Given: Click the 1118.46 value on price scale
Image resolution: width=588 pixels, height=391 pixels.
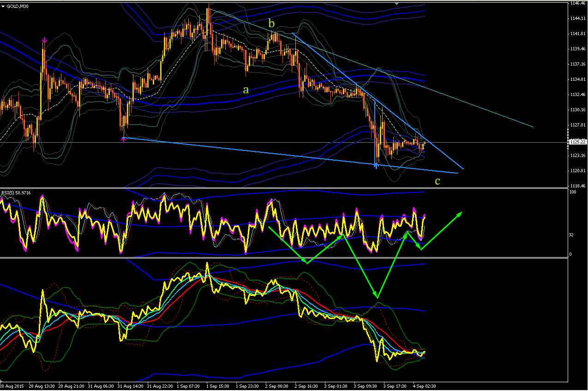Looking at the screenshot, I should (x=577, y=185).
